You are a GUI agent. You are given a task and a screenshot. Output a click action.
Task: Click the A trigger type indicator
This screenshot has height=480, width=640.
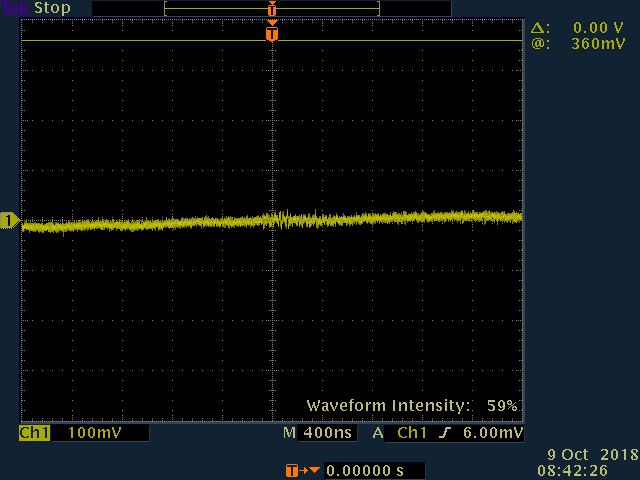378,434
